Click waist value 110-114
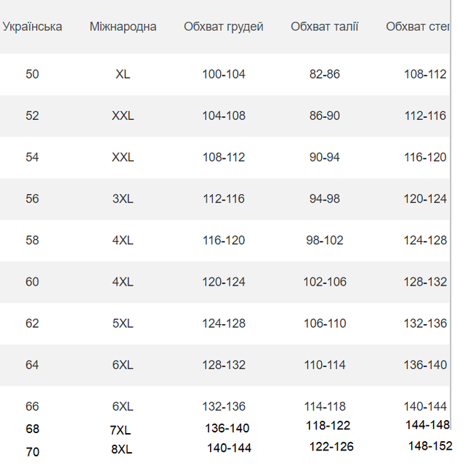 click(x=325, y=366)
